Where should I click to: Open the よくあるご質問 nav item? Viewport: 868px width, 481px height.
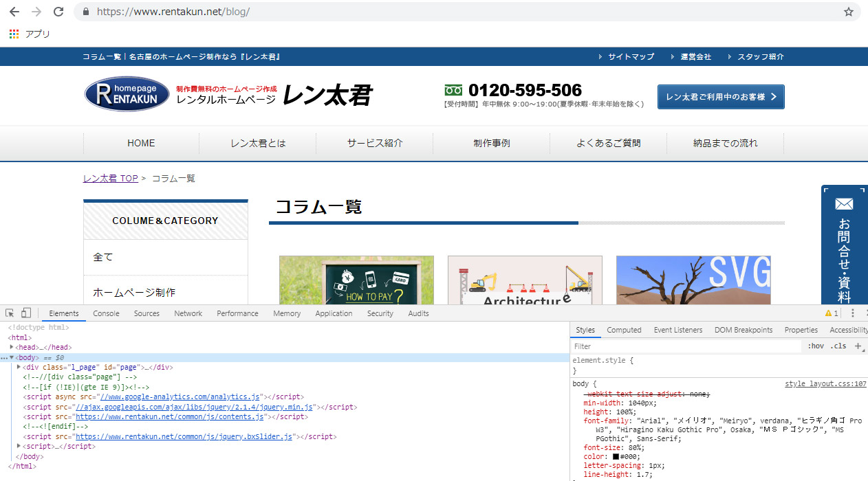[609, 143]
